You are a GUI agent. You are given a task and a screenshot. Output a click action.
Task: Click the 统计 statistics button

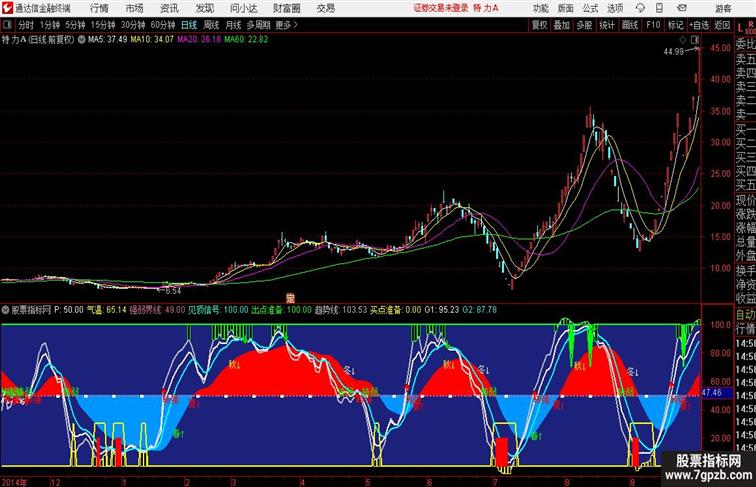(x=607, y=25)
